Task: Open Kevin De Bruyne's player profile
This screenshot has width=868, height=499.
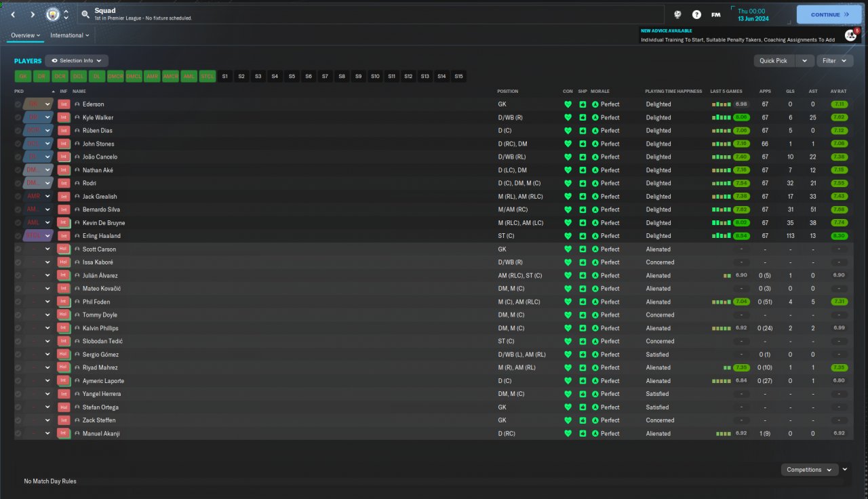Action: [x=104, y=223]
